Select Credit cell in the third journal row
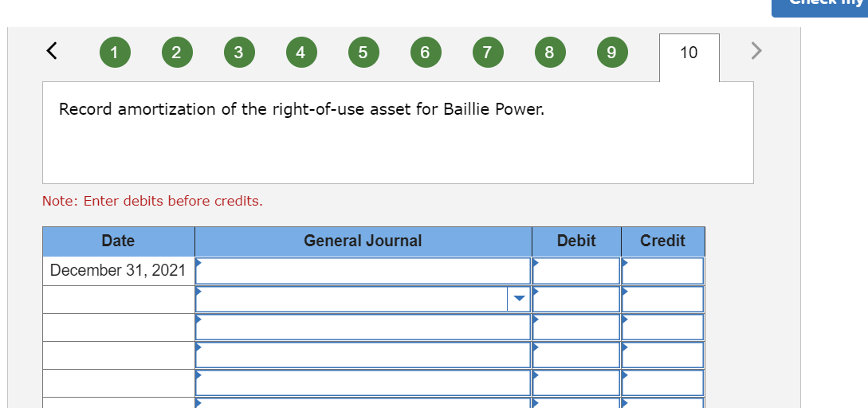Image resolution: width=868 pixels, height=408 pixels. coord(662,328)
